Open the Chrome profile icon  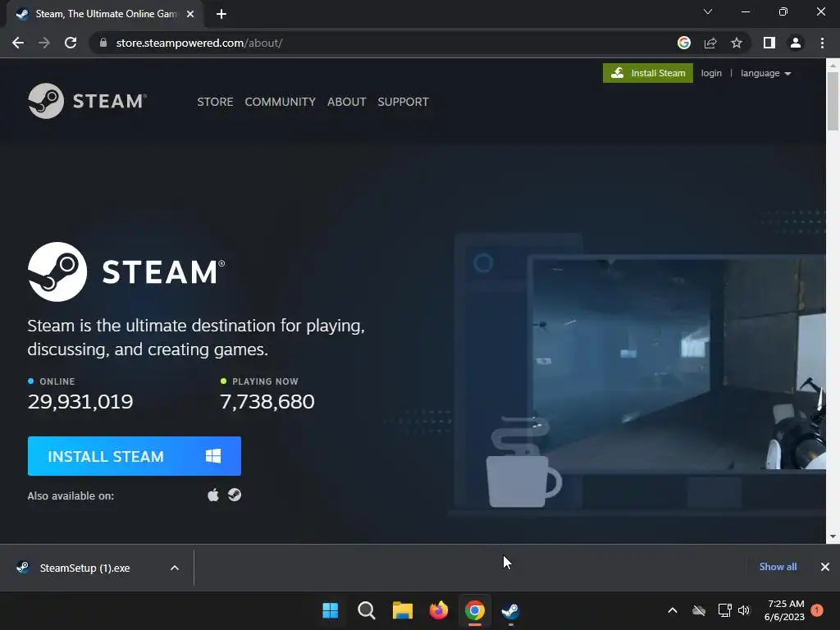click(796, 43)
